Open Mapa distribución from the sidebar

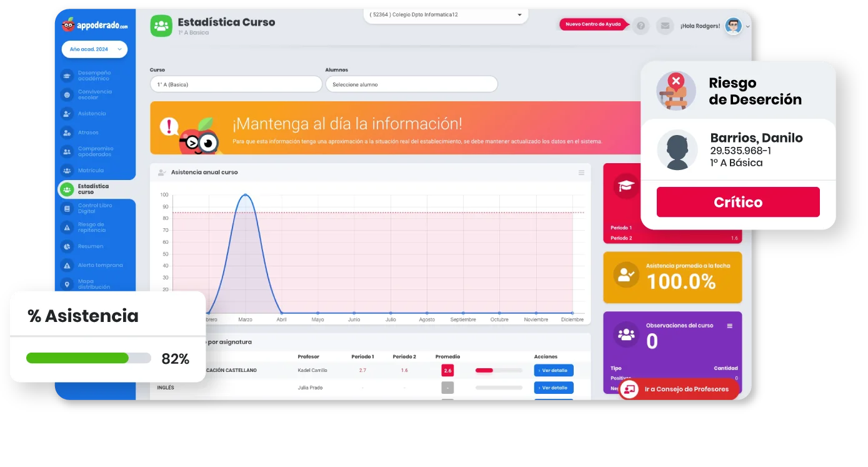pyautogui.click(x=95, y=283)
